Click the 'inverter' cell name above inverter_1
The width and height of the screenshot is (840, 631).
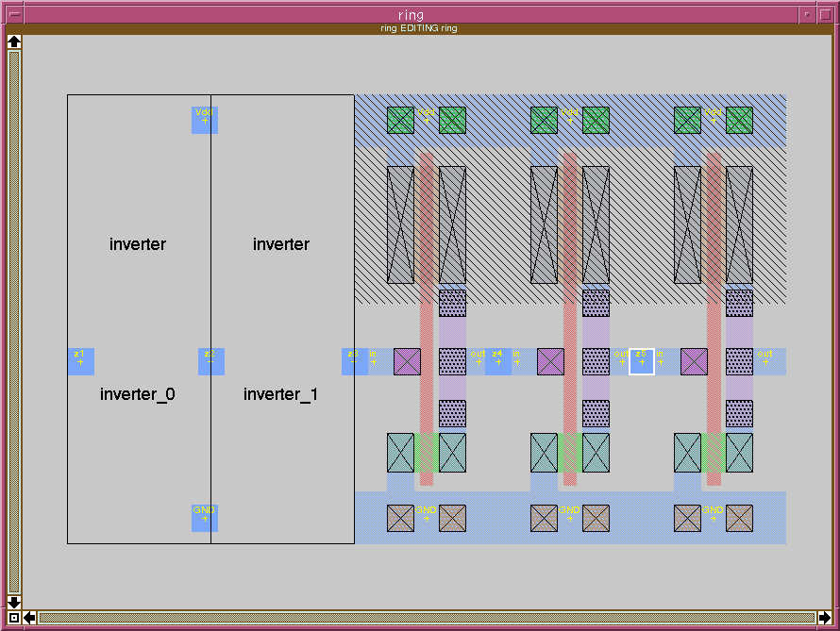tap(281, 244)
